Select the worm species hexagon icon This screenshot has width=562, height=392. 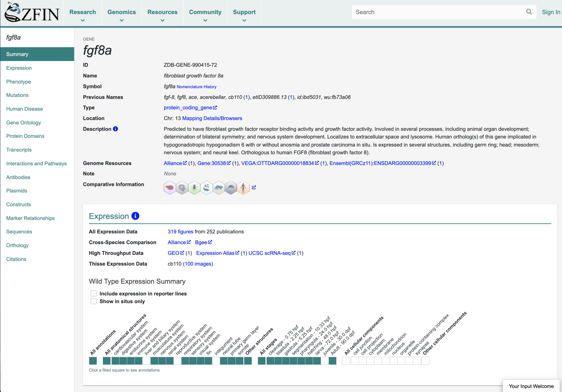pyautogui.click(x=182, y=188)
